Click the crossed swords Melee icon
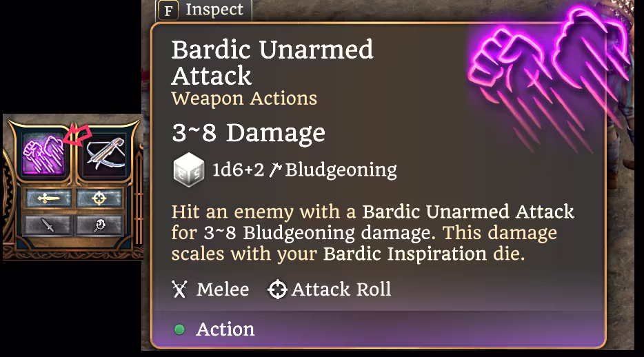This screenshot has width=644, height=357. [179, 289]
